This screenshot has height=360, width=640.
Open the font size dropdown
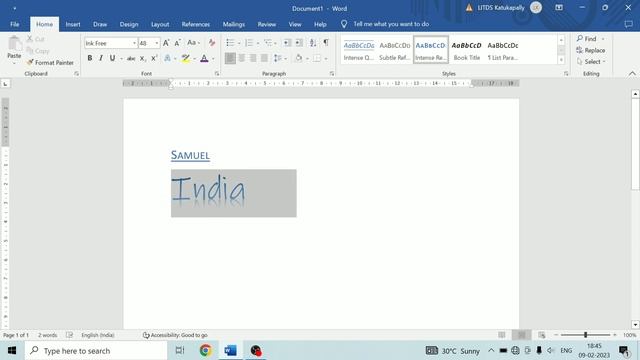pyautogui.click(x=157, y=43)
